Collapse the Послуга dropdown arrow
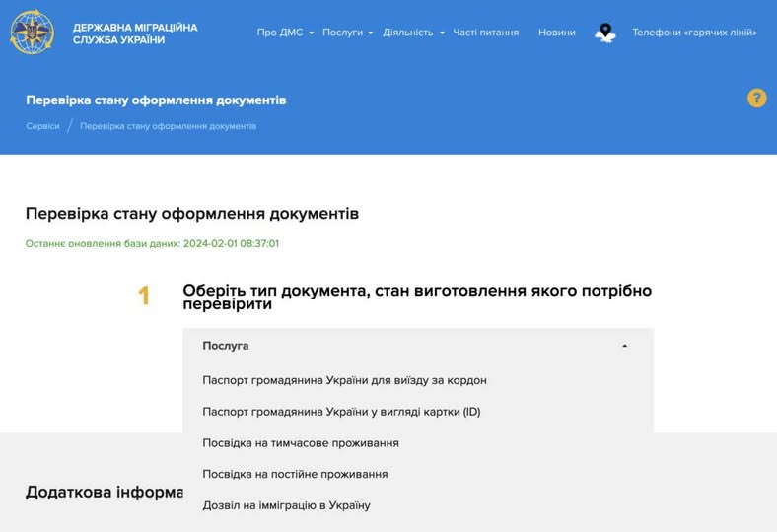 624,346
